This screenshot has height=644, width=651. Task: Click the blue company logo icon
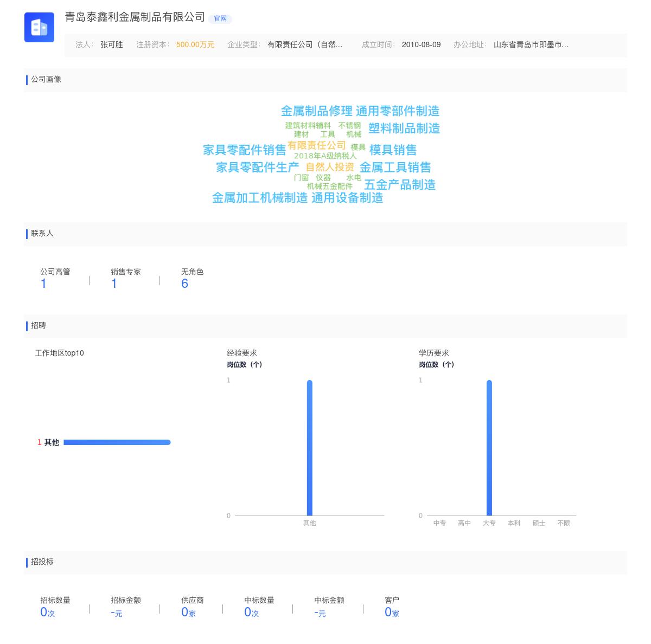click(39, 27)
